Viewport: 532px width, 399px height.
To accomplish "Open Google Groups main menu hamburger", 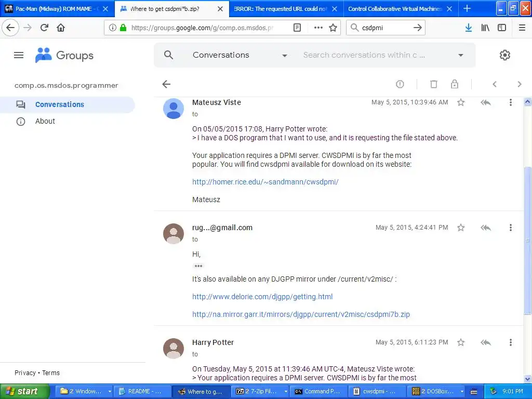I will point(19,55).
